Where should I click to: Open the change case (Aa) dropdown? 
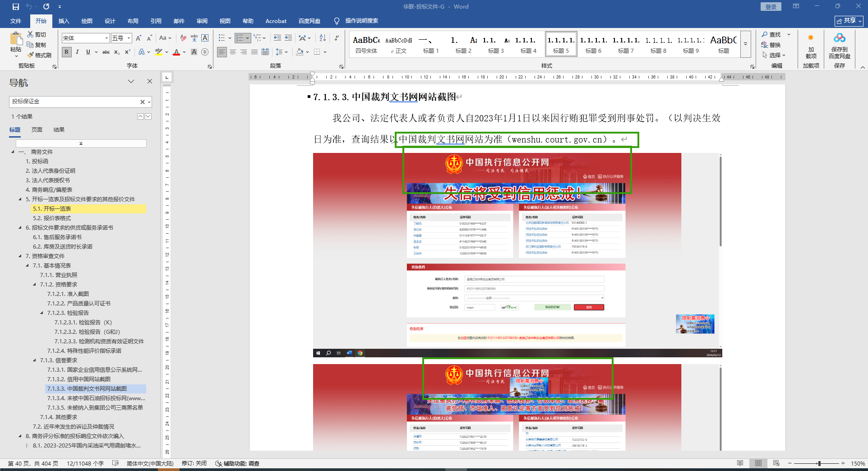click(x=165, y=38)
